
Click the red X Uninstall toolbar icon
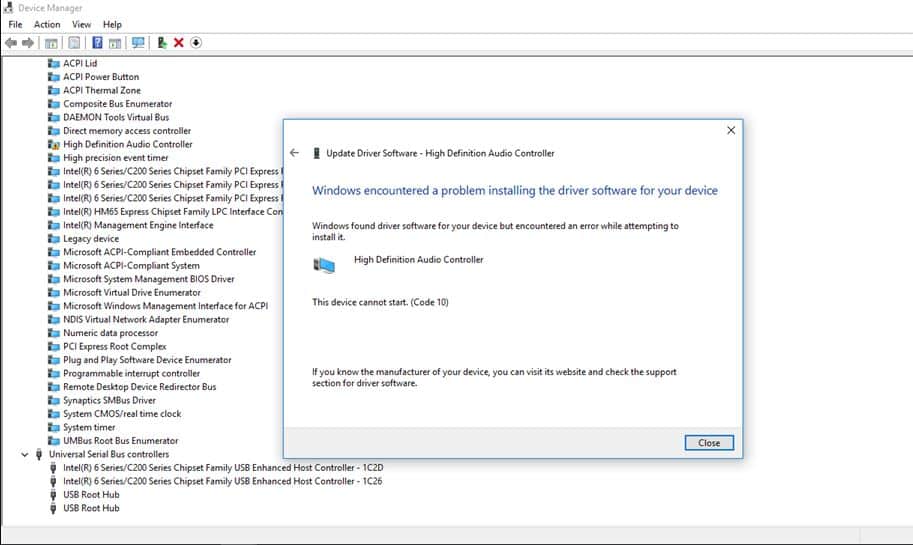coord(179,43)
